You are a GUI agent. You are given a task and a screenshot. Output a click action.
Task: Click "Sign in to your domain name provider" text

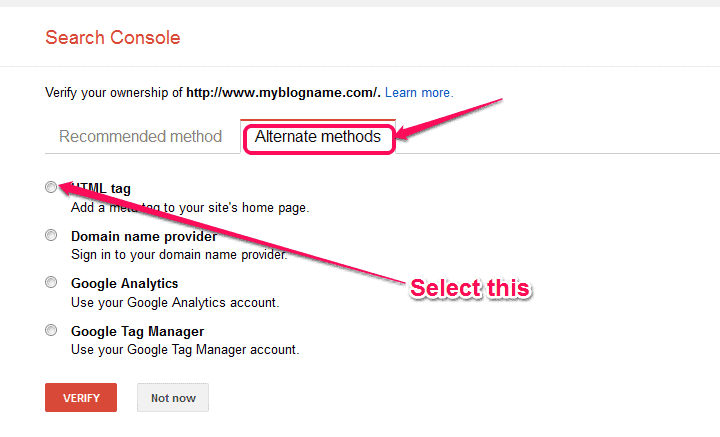pos(178,255)
